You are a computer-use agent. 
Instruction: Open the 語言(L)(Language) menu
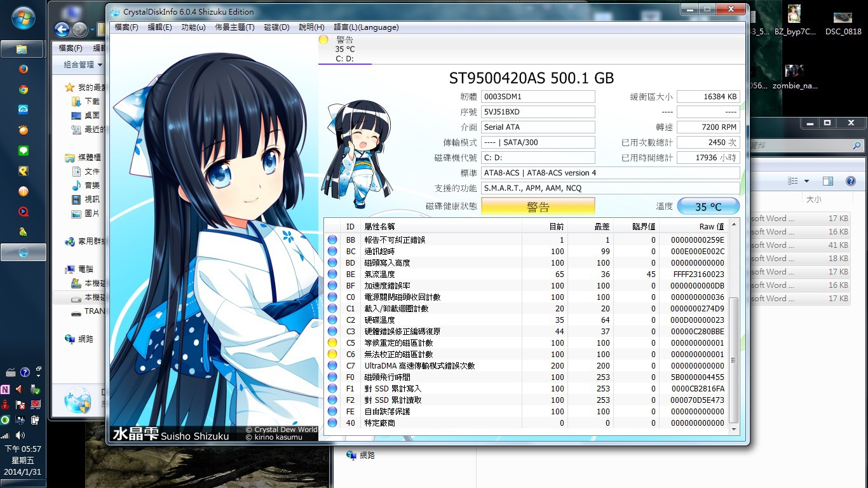coord(366,27)
